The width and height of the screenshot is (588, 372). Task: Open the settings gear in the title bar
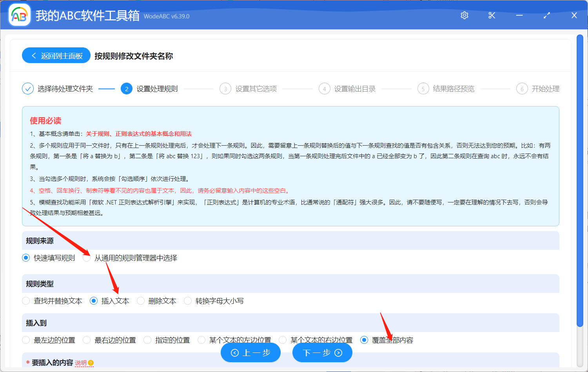464,15
